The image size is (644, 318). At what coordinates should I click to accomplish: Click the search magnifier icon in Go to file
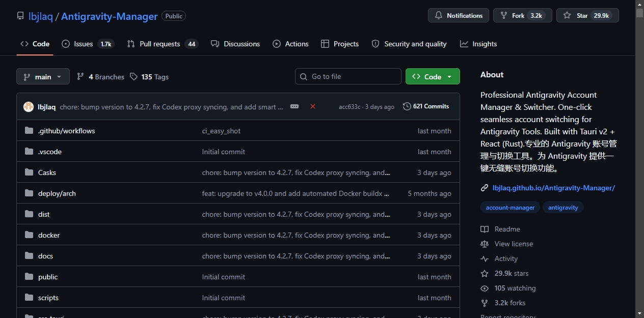click(x=304, y=76)
